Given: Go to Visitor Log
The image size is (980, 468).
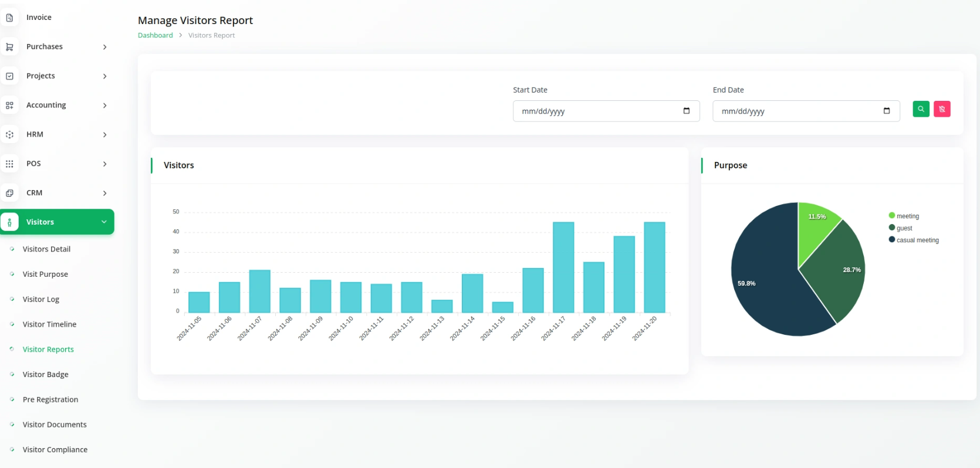Looking at the screenshot, I should (41, 299).
